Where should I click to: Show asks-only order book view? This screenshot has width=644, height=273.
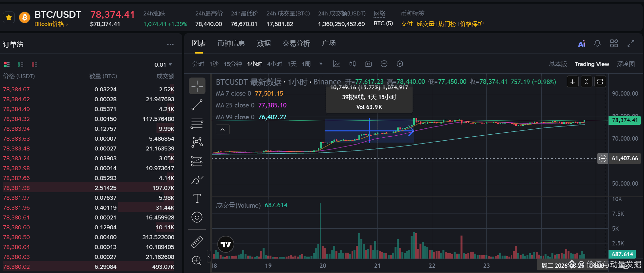coord(34,65)
